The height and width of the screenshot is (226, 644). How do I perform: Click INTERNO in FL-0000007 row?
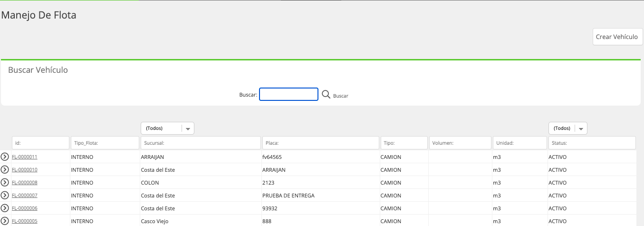click(x=82, y=195)
